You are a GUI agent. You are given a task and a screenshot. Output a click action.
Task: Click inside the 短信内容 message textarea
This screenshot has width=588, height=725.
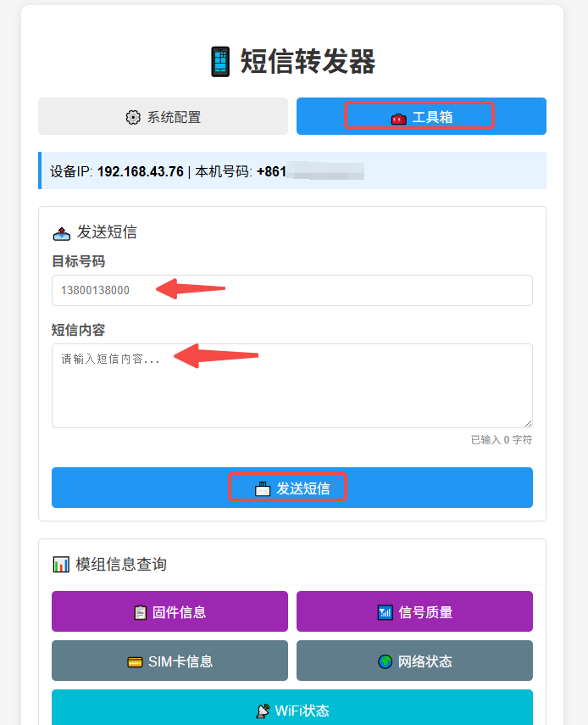pyautogui.click(x=291, y=386)
